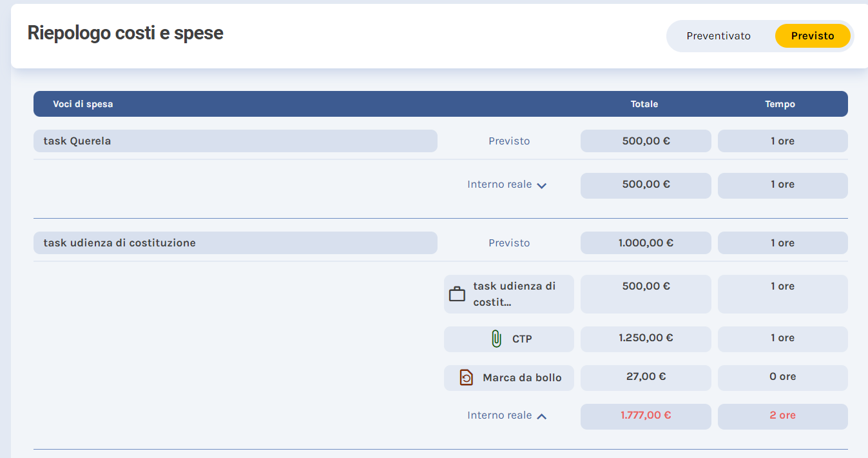The width and height of the screenshot is (868, 458).
Task: Click the briefcase icon beside task udienza
Action: [457, 294]
